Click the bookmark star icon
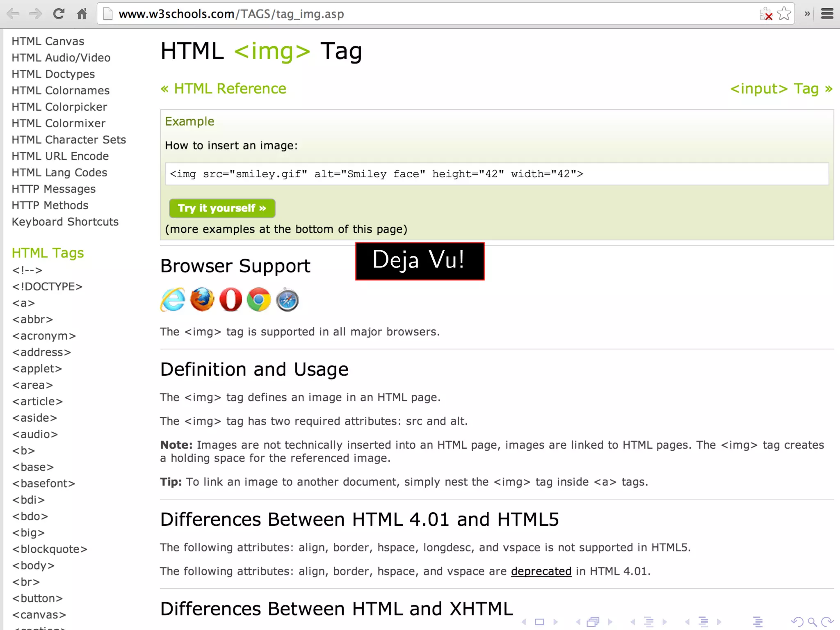 tap(784, 14)
